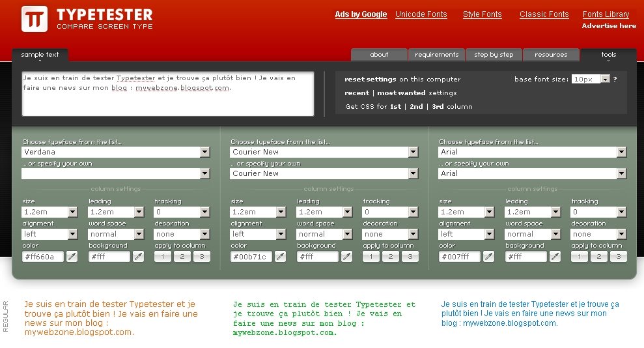This screenshot has width=644, height=348.
Task: Select the tools tab
Action: [x=609, y=55]
